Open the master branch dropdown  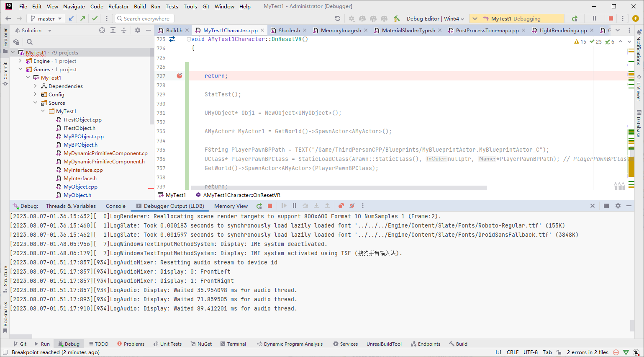[46, 18]
